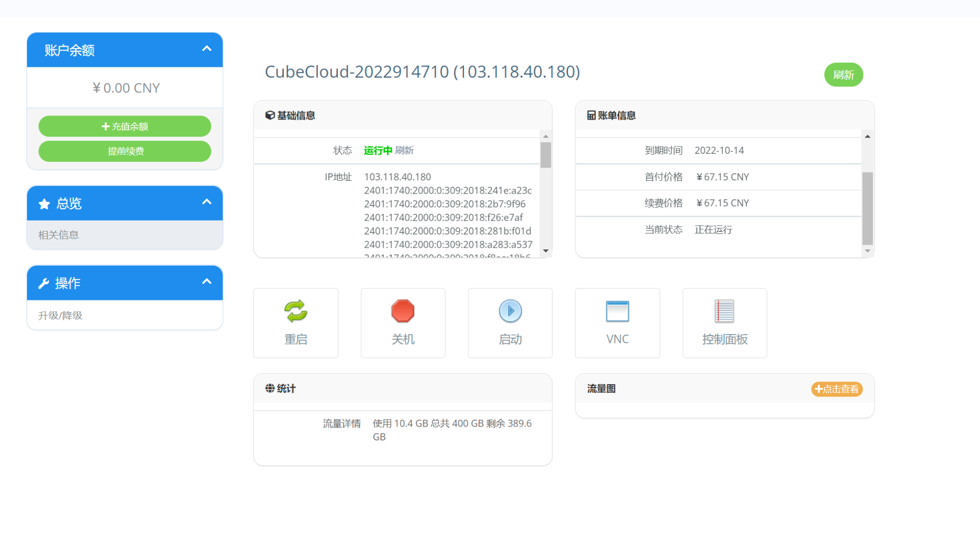Click the 充值余额 recharge button
This screenshot has height=544, width=980.
point(125,126)
